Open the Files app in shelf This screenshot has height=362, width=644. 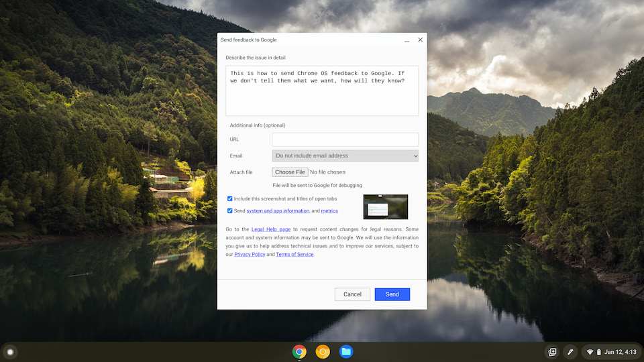coord(346,352)
